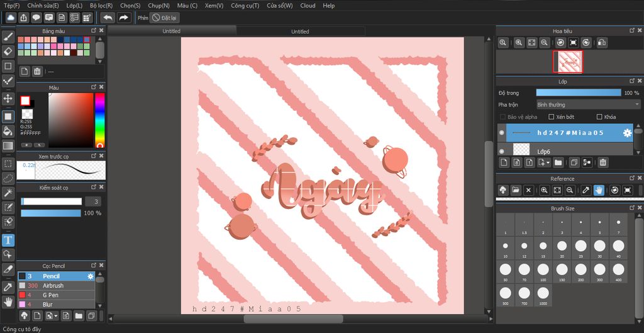This screenshot has height=333, width=644.
Task: Zoom out within the Hoa tiêu navigator
Action: pyautogui.click(x=544, y=42)
